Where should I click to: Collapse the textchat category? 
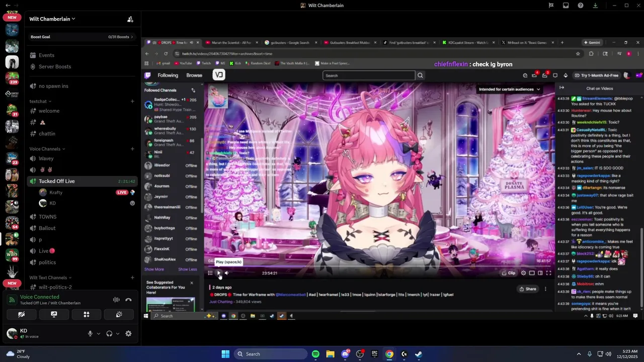tap(40, 101)
